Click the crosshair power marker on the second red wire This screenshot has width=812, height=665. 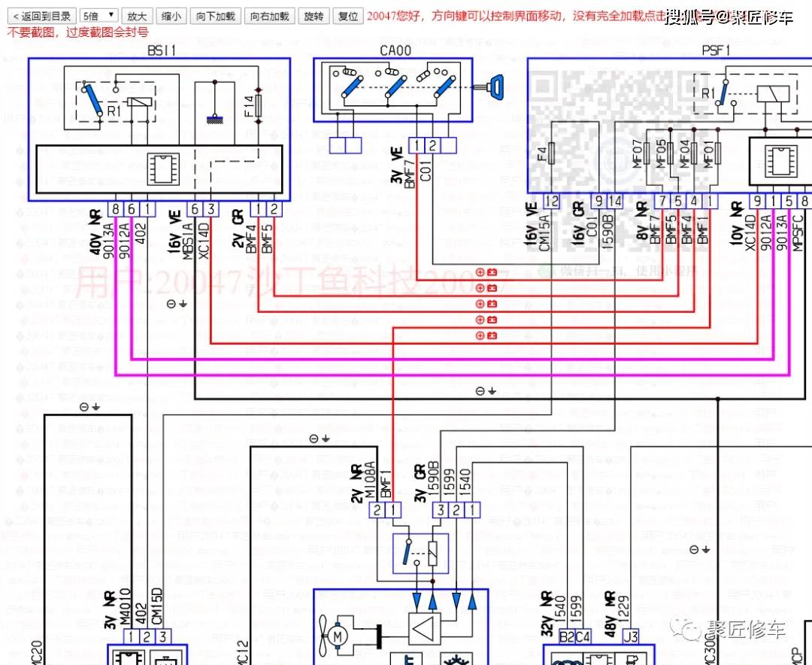pos(479,289)
